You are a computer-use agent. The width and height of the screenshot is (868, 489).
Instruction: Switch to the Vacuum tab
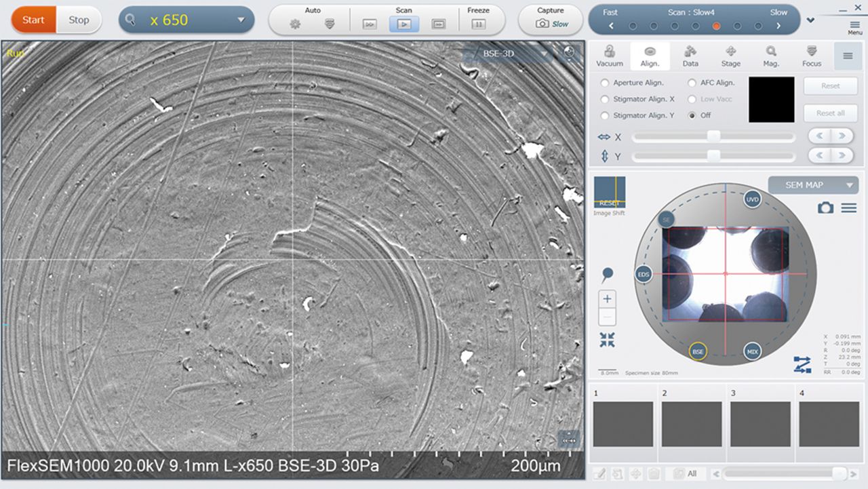609,56
